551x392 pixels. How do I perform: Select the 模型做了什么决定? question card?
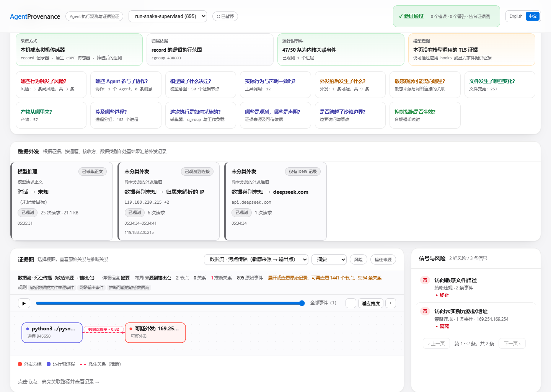click(x=201, y=85)
